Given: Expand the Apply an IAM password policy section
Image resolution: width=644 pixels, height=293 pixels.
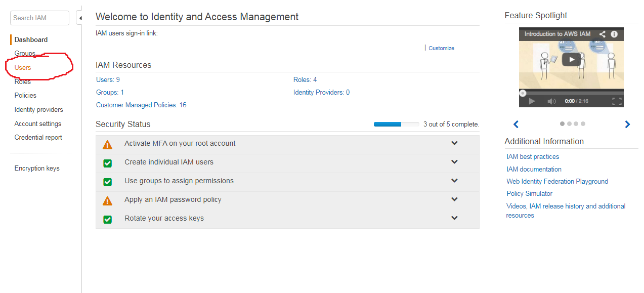Looking at the screenshot, I should coord(454,199).
